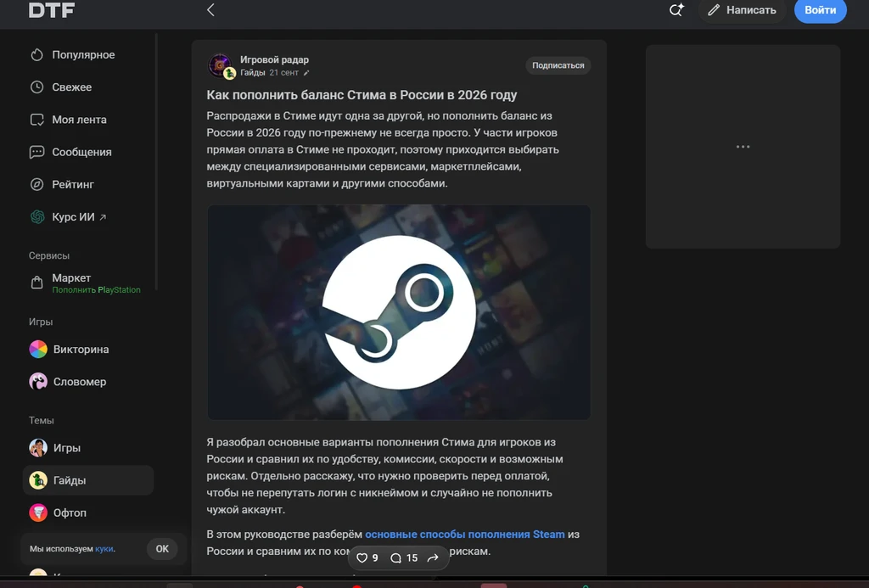
Task: Click the Офтоп topic avatar icon
Action: (37, 512)
